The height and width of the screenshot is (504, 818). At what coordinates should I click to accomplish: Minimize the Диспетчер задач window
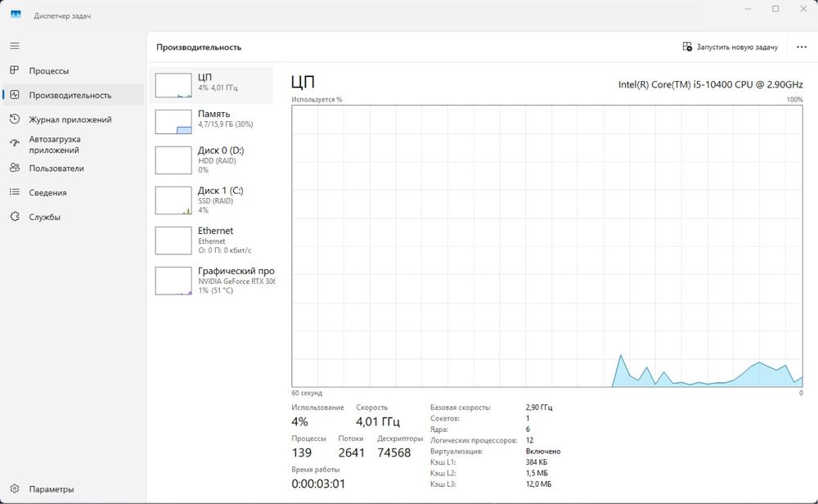point(748,9)
